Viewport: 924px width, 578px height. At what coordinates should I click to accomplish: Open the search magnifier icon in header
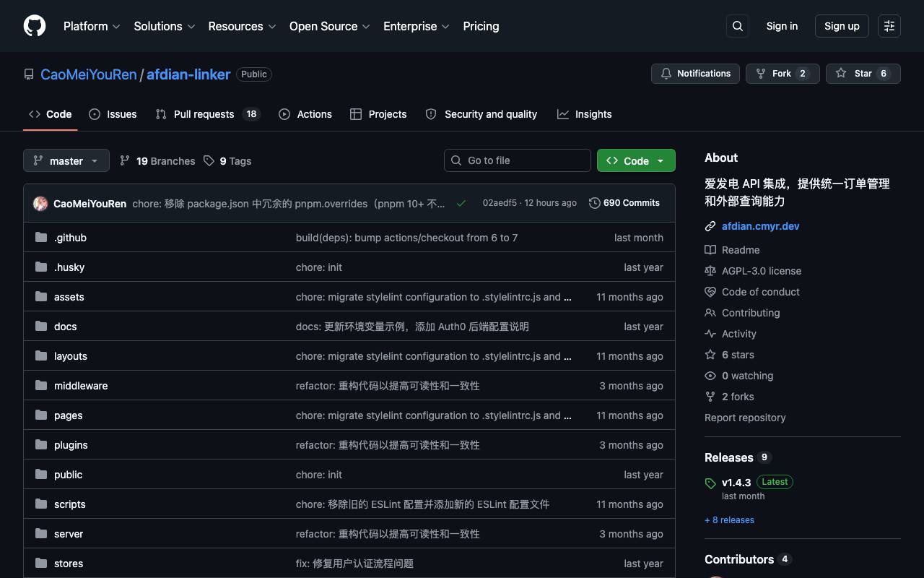(x=738, y=26)
